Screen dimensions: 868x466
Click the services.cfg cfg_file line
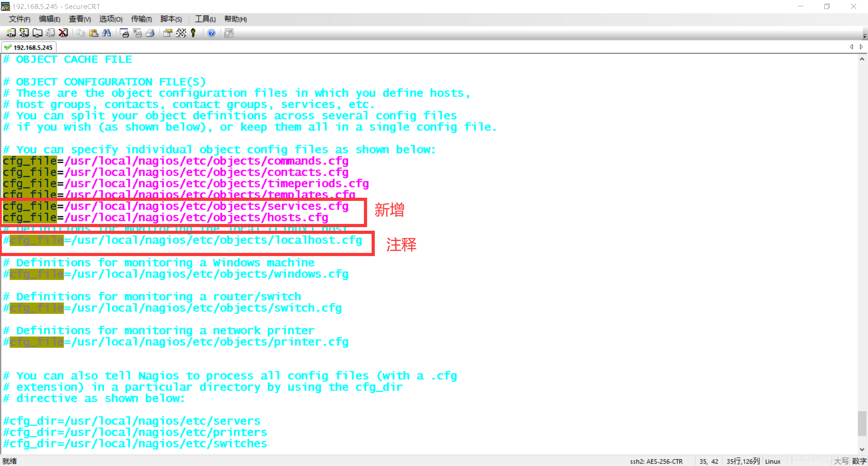(176, 206)
